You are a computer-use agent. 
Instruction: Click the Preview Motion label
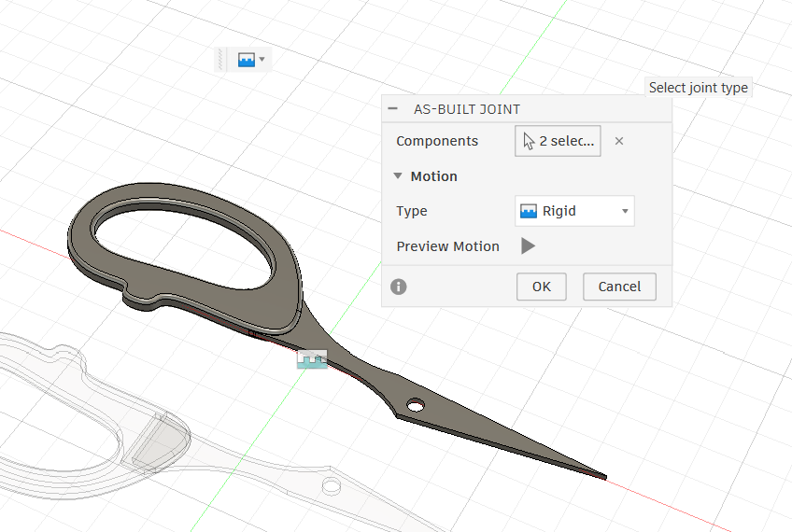tap(447, 246)
